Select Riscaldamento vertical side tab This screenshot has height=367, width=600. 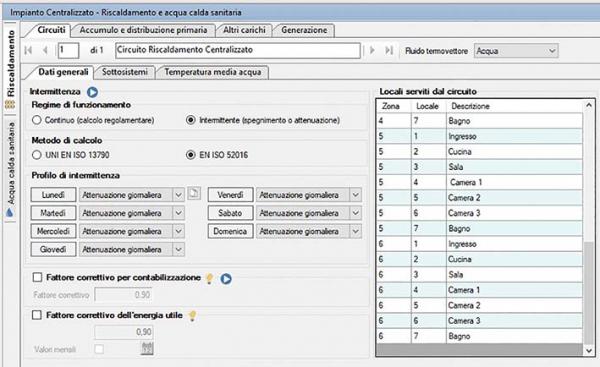(10, 69)
